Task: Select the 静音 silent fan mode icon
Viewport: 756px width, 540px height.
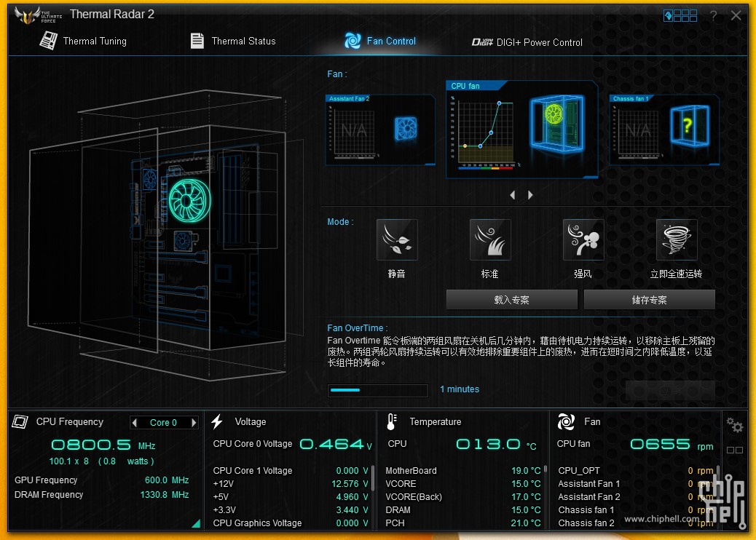Action: pos(397,240)
